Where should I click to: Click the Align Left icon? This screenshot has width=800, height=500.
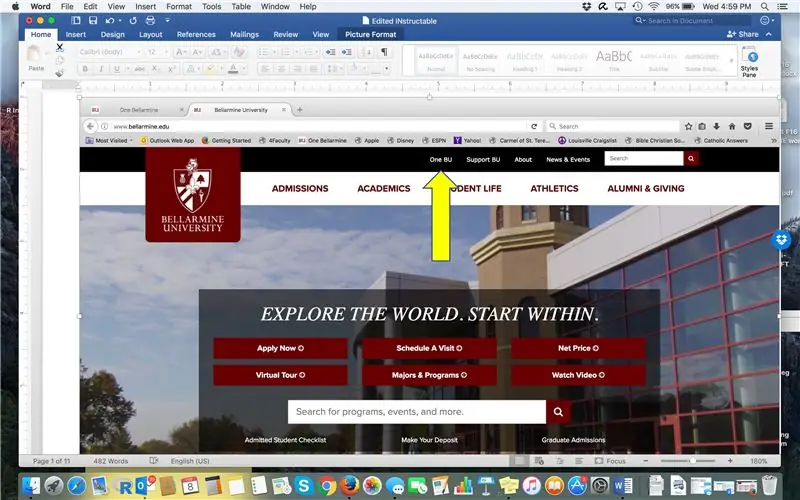[x=265, y=68]
